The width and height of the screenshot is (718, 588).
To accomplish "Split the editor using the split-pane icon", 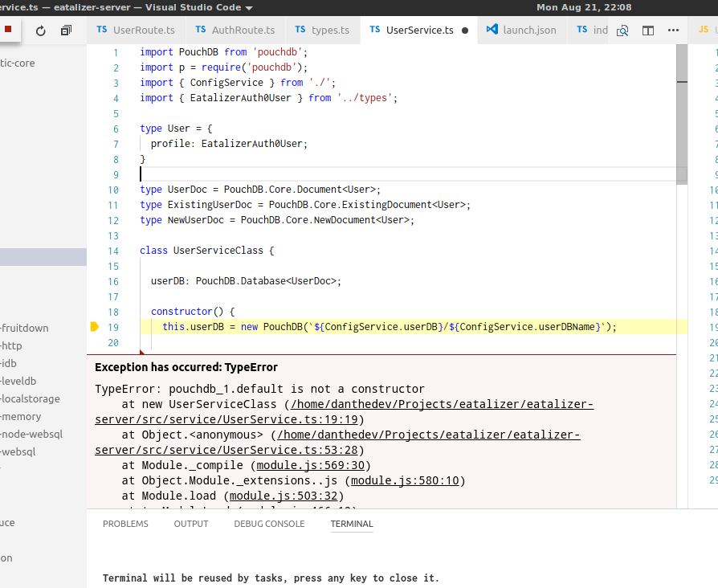I will [x=647, y=30].
